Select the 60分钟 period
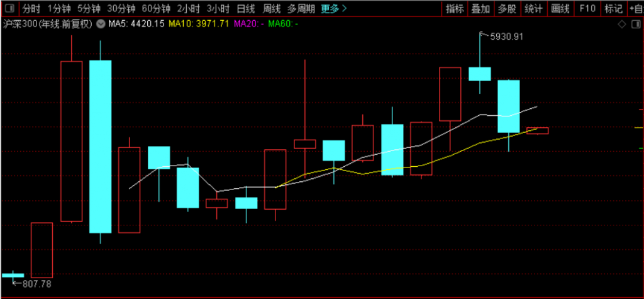 156,8
